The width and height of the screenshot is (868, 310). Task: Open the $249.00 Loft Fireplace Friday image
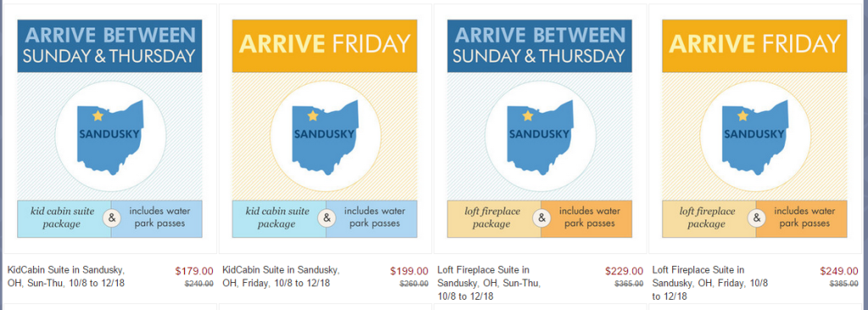click(754, 129)
